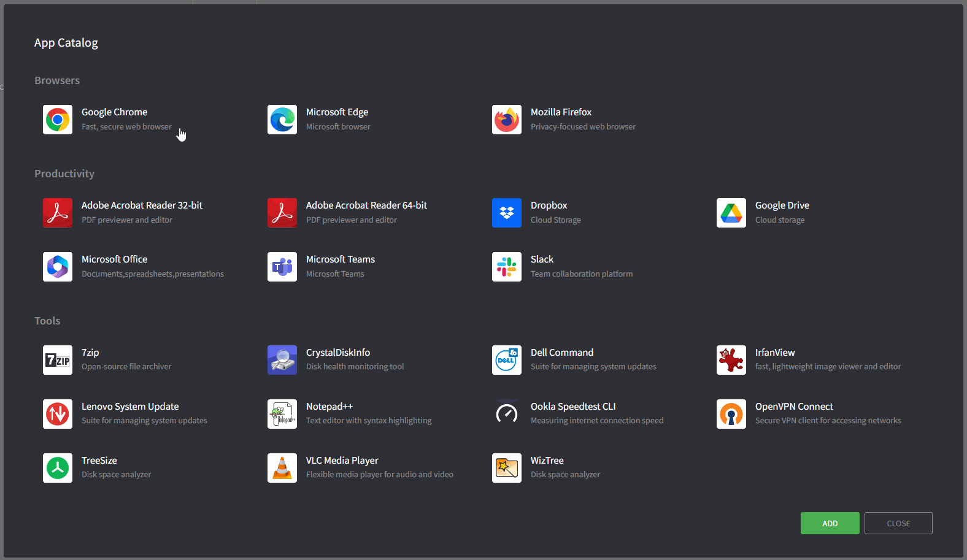
Task: Pick the IrfanView red icon
Action: (731, 360)
